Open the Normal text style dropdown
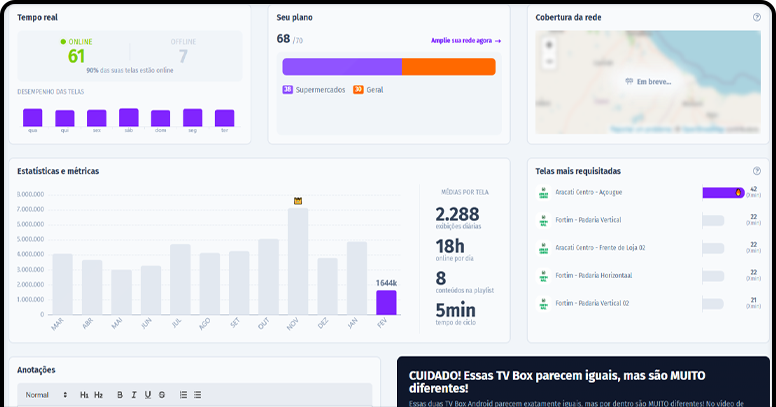Viewport: 776px width, 407px height. click(x=46, y=395)
